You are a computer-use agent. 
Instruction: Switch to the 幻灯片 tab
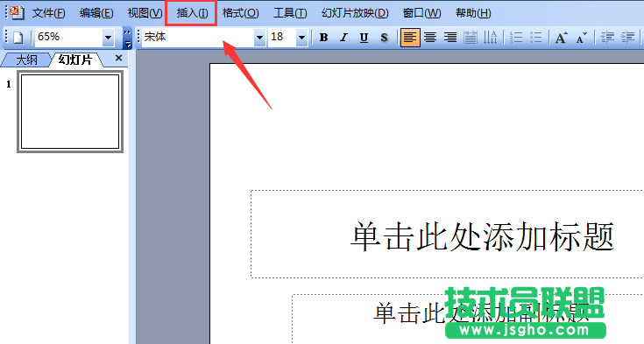(74, 60)
